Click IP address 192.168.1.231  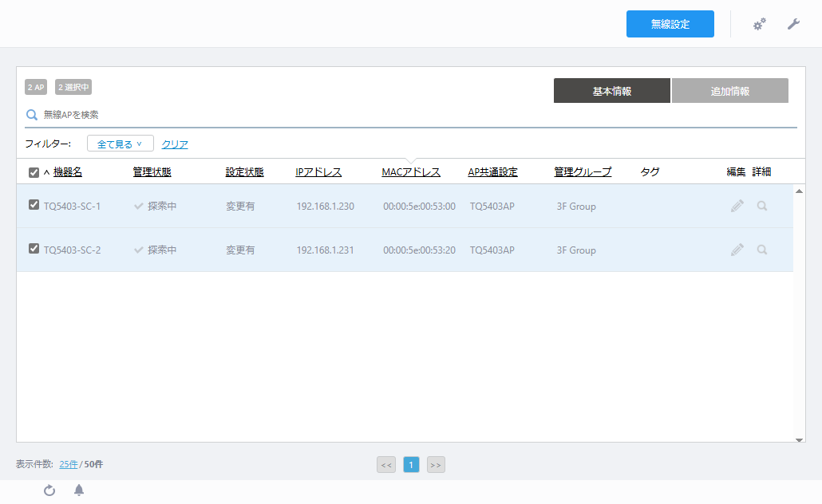pos(326,250)
